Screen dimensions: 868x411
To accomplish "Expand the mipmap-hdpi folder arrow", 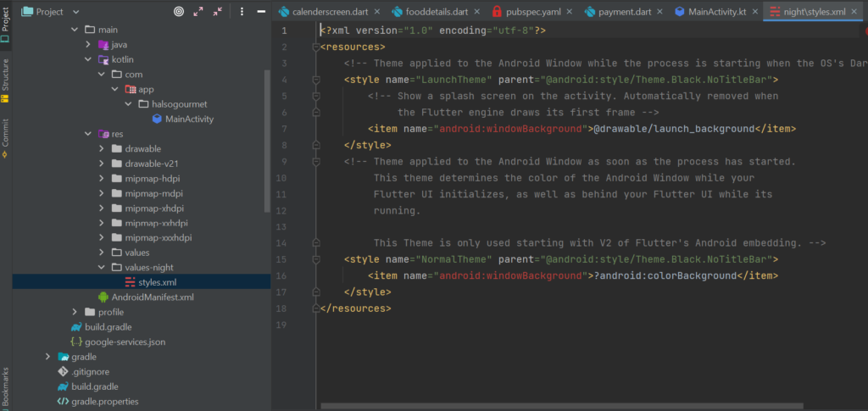I will pyautogui.click(x=102, y=179).
